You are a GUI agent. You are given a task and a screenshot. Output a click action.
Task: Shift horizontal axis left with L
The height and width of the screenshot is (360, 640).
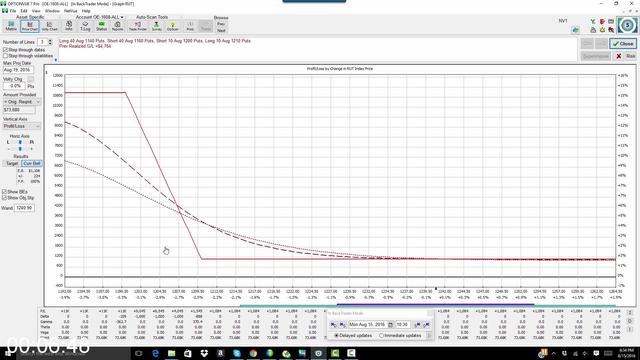pyautogui.click(x=8, y=142)
